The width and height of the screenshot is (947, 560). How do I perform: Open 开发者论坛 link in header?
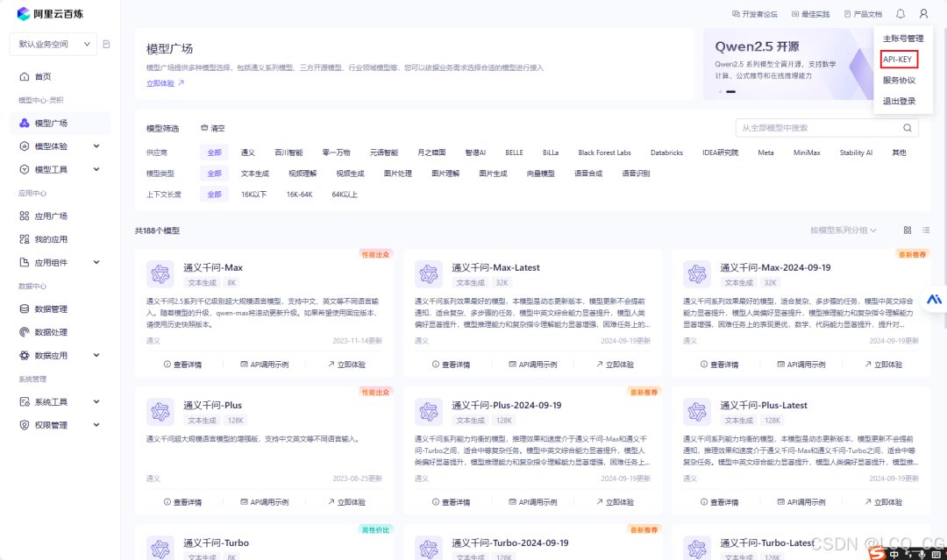click(x=755, y=14)
